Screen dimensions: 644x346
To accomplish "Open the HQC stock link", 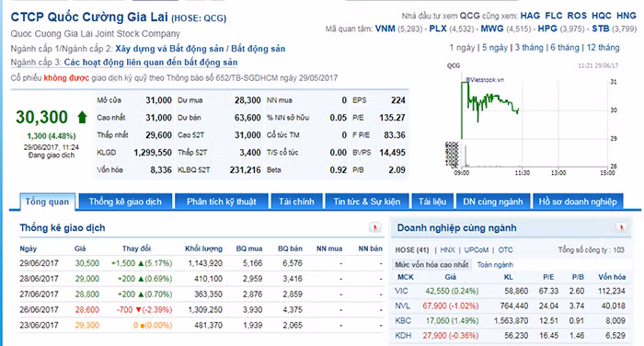I will tap(602, 16).
